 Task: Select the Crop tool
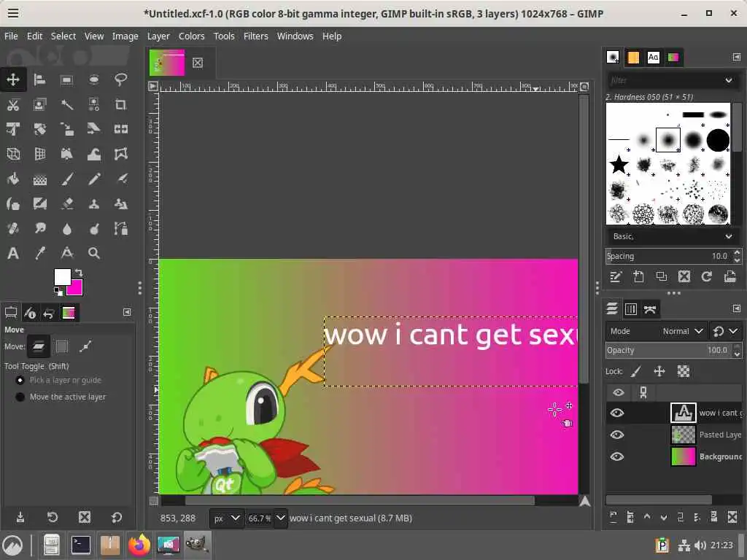[x=120, y=104]
